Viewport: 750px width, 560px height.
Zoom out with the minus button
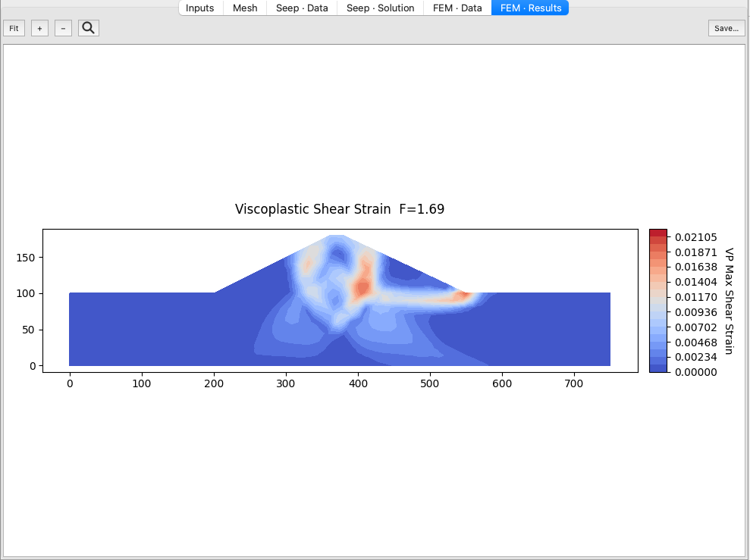click(x=63, y=28)
